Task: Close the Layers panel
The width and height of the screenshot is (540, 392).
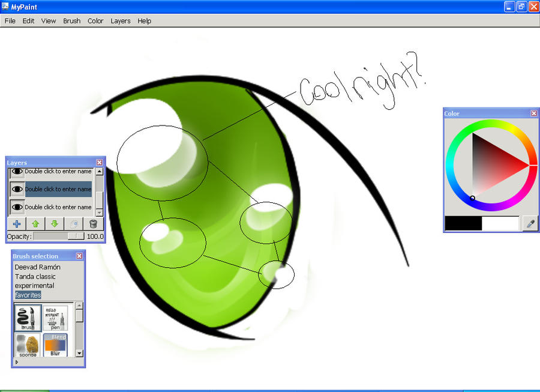Action: (99, 162)
